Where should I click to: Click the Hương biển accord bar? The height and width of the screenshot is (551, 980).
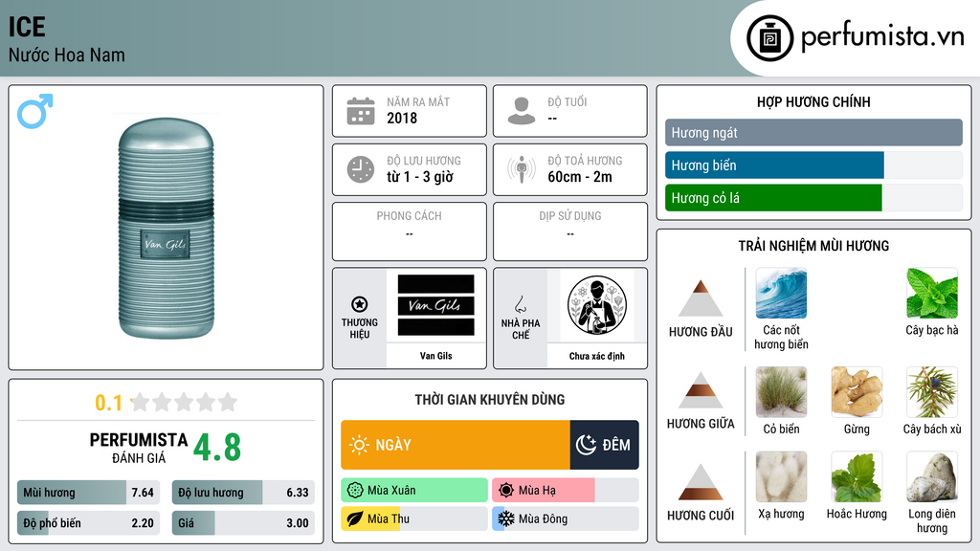(813, 165)
